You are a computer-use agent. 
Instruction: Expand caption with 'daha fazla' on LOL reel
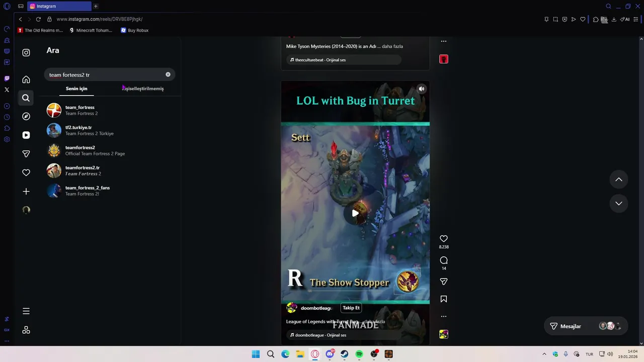[374, 322]
